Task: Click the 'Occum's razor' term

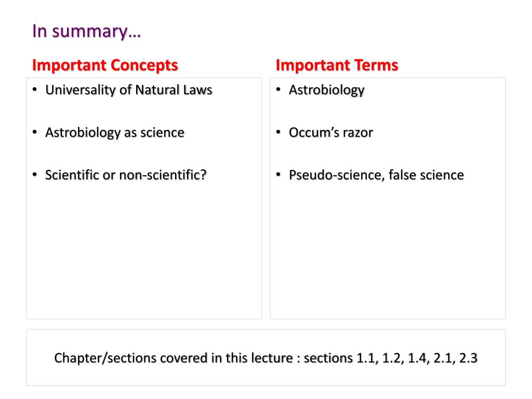Action: tap(331, 132)
